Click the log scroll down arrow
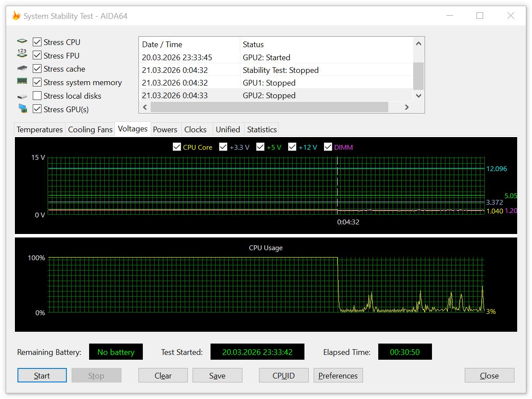This screenshot has width=532, height=399. [x=418, y=96]
